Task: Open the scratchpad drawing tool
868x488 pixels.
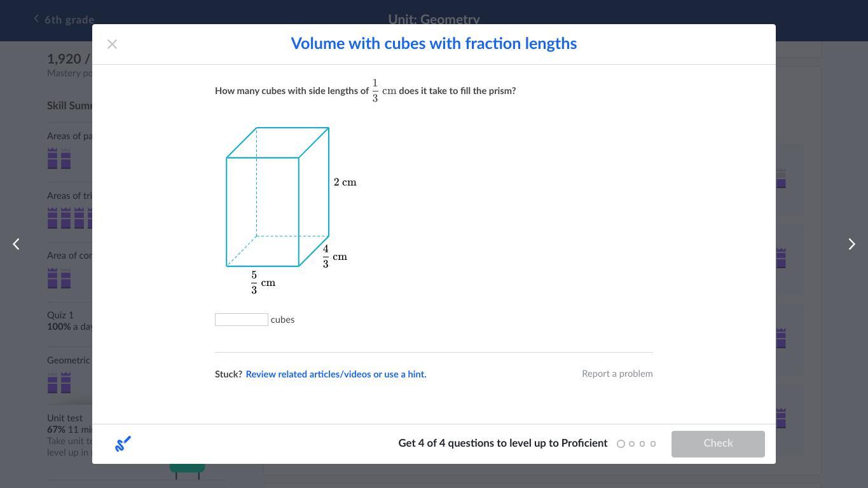Action: tap(123, 444)
